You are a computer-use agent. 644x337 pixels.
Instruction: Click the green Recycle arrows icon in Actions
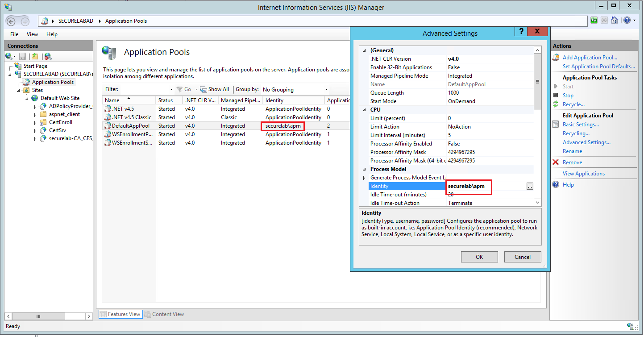pyautogui.click(x=556, y=104)
